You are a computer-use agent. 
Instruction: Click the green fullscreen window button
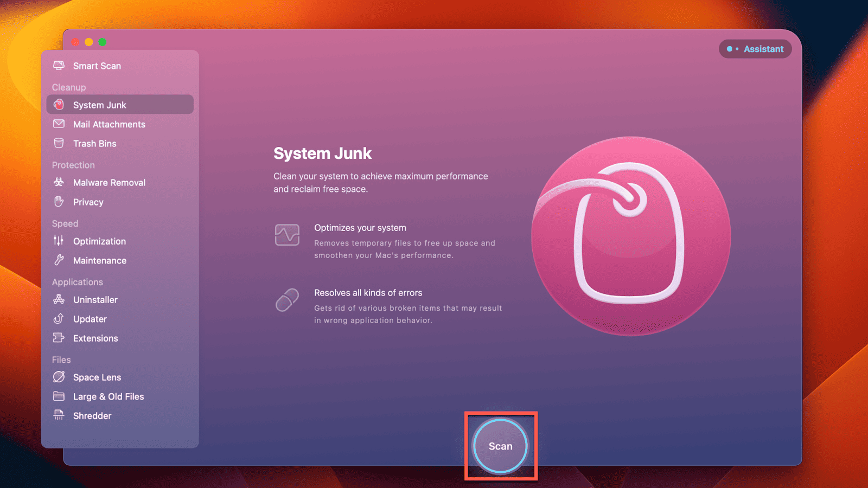(103, 42)
